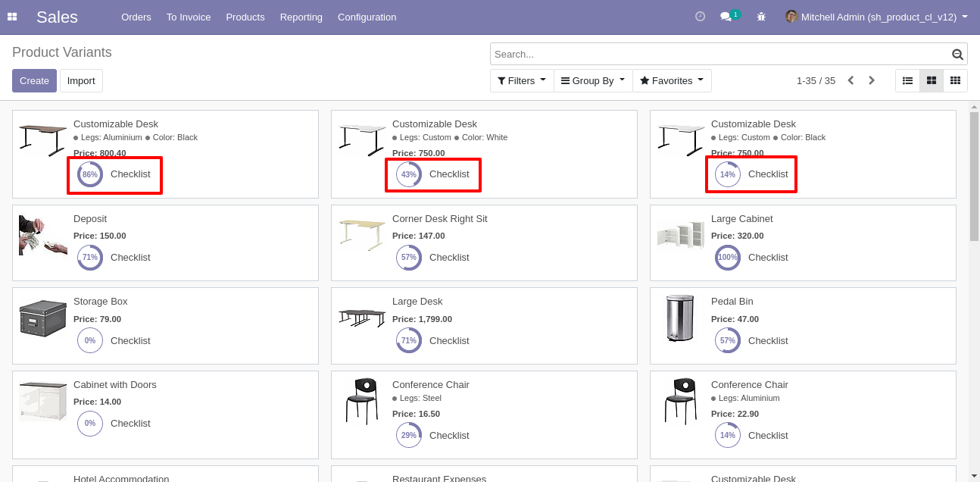
Task: Click Pedal Bin product name
Action: click(x=732, y=302)
